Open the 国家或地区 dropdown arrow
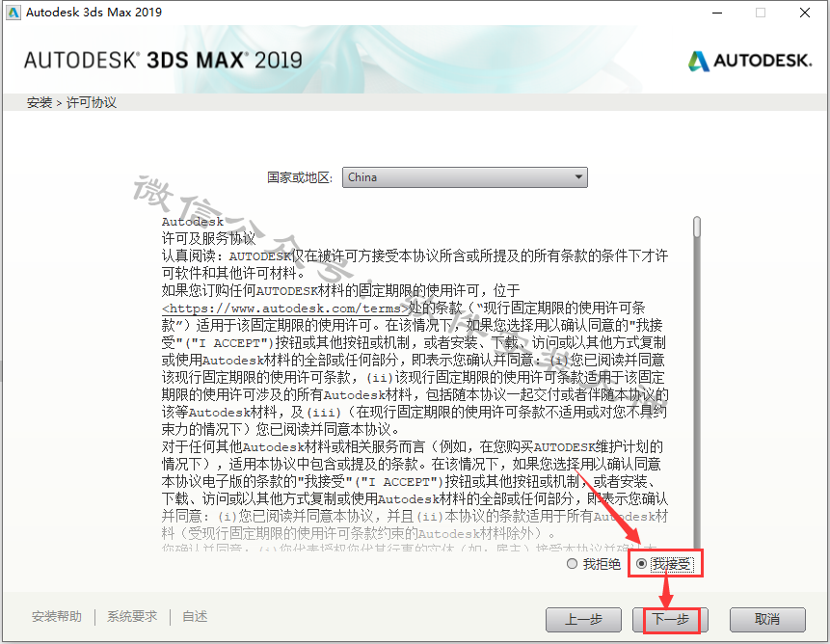The image size is (830, 644). click(578, 177)
